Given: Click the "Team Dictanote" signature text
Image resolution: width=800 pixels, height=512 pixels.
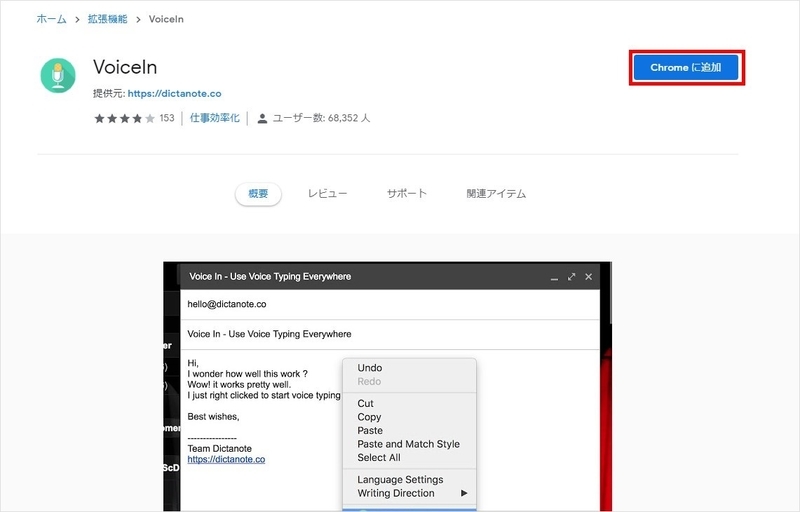Looking at the screenshot, I should tap(219, 449).
